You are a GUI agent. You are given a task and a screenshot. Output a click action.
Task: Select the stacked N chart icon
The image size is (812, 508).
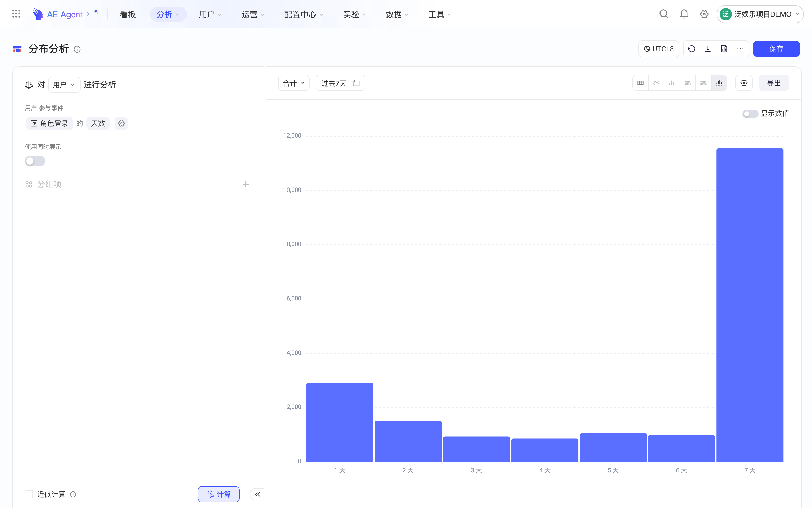687,83
